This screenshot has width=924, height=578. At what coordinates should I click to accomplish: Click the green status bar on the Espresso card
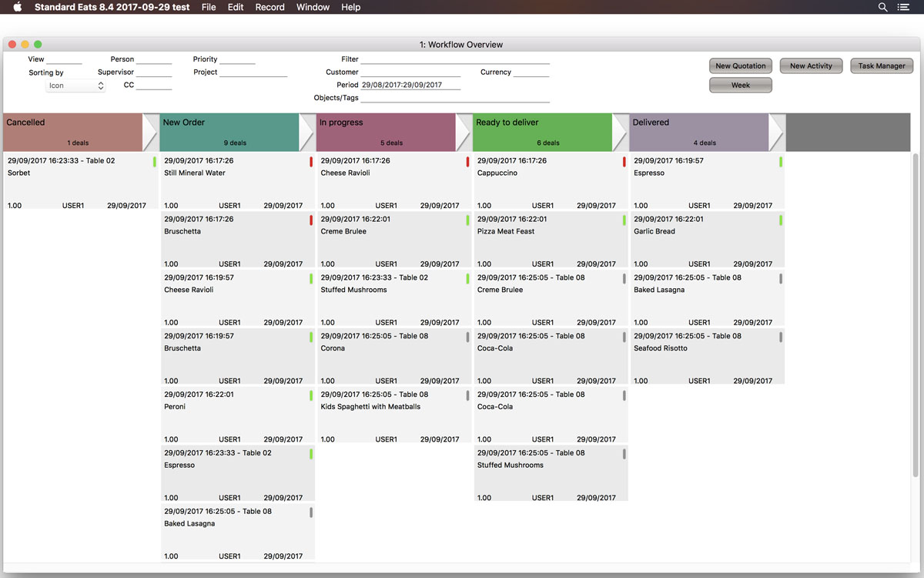(779, 162)
